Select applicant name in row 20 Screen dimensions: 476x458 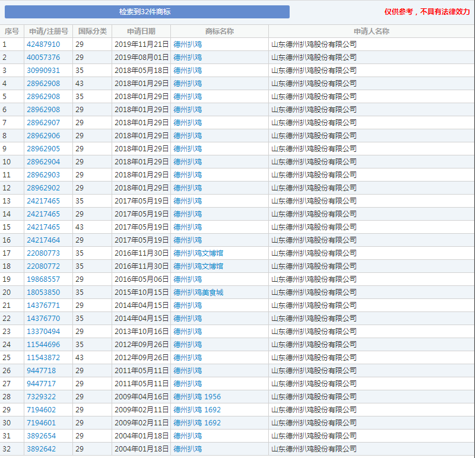point(314,292)
